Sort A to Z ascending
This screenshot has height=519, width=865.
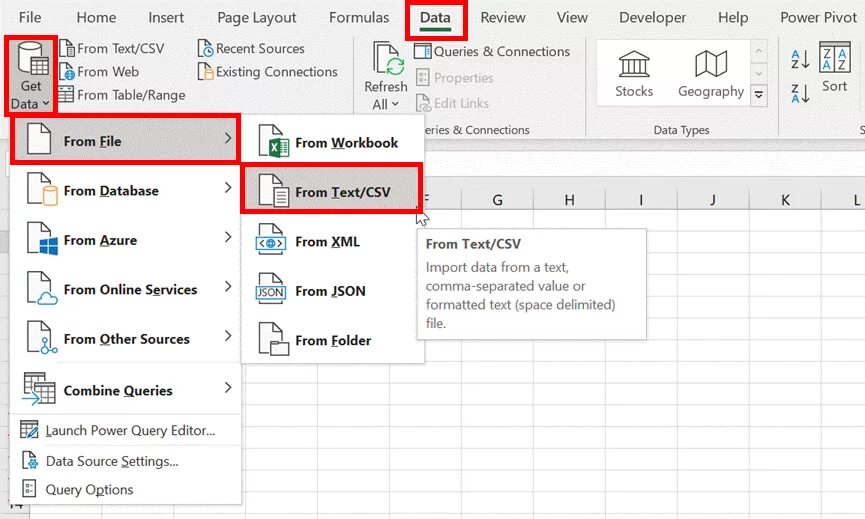(x=800, y=59)
